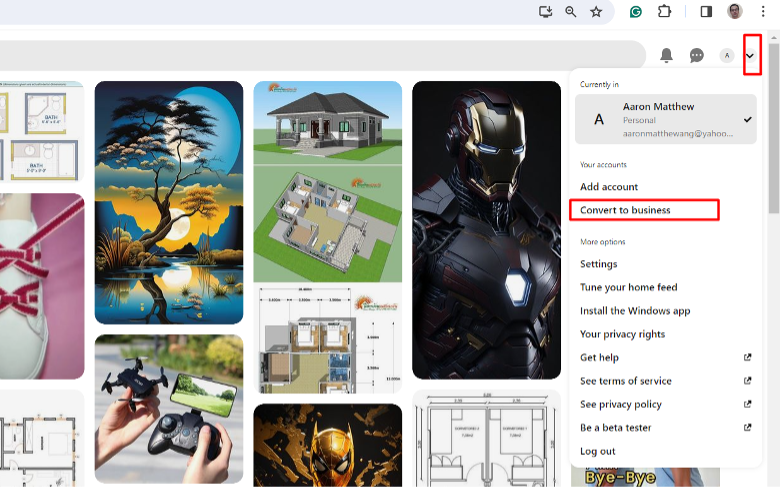Screen dimensions: 780x488
Task: Open Pinterest notifications bell
Action: pyautogui.click(x=666, y=55)
